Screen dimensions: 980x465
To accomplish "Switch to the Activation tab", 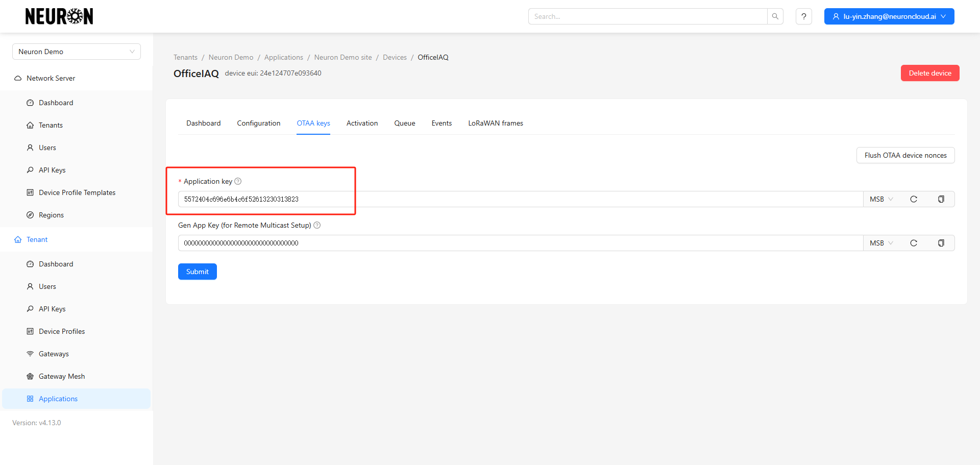I will point(362,123).
